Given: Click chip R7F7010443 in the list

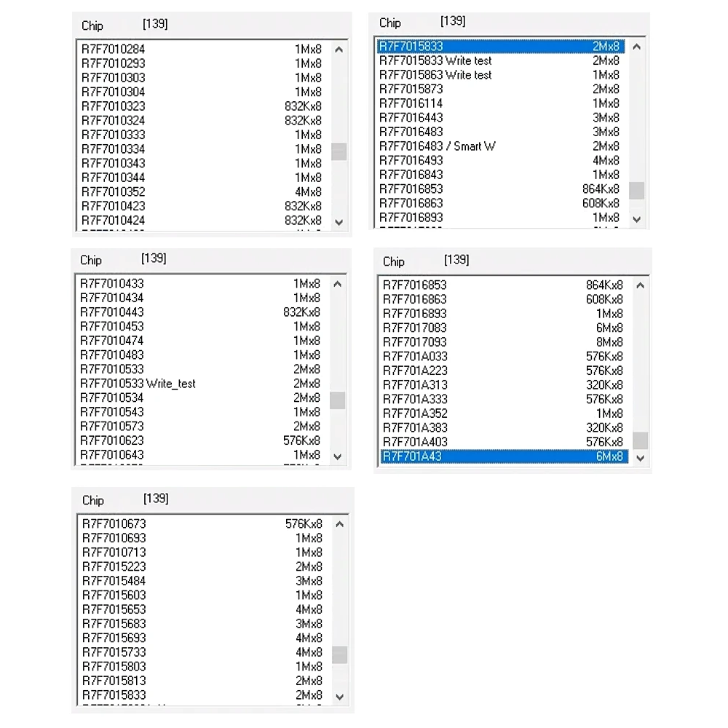Looking at the screenshot, I should point(111,312).
